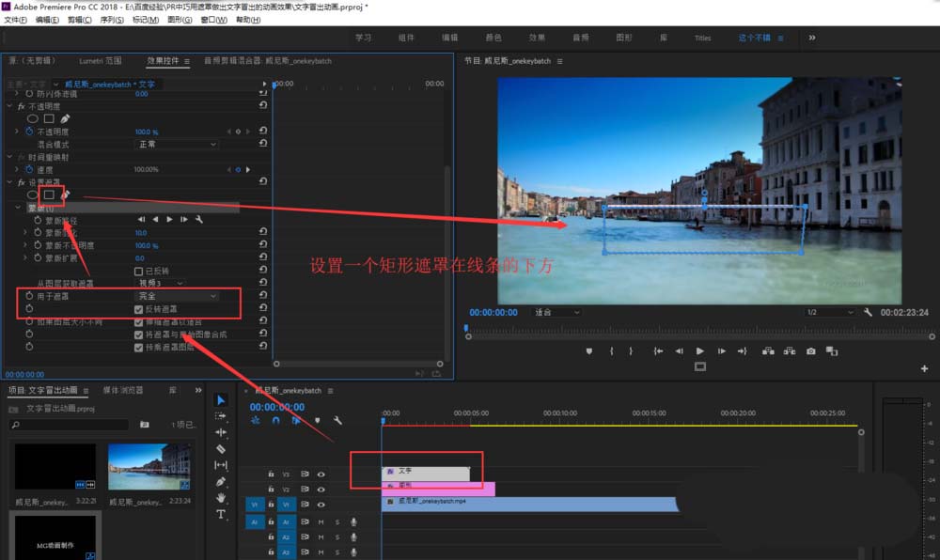940x560 pixels.
Task: Play the program monitor
Action: click(699, 351)
